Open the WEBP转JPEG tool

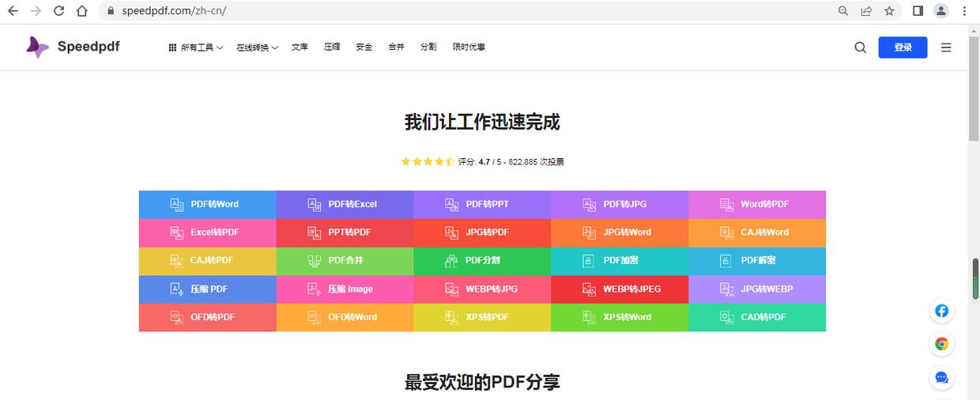[620, 289]
